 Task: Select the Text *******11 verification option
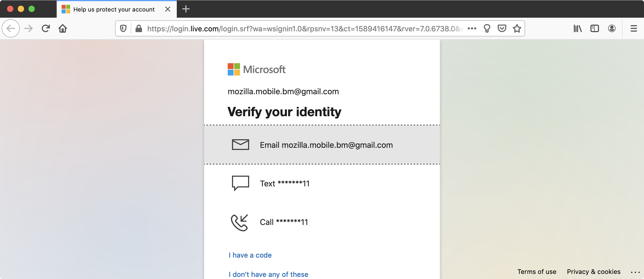click(284, 183)
